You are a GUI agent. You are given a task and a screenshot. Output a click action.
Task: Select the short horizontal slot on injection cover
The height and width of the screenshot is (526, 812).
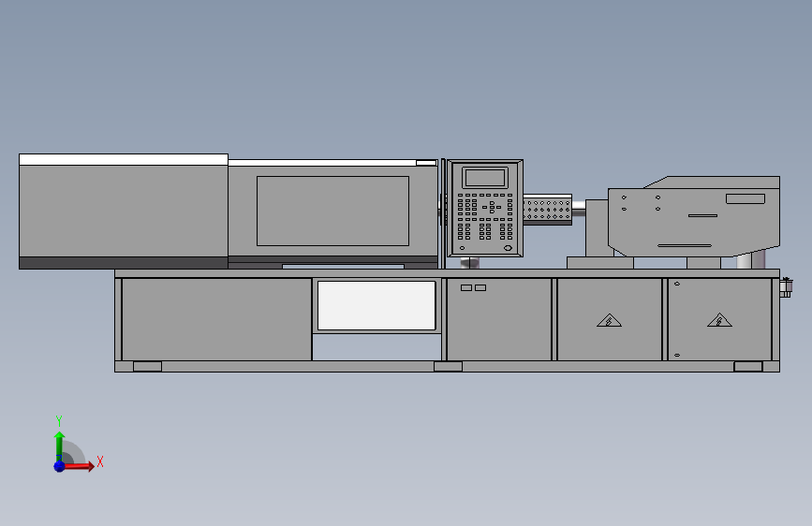click(x=702, y=215)
